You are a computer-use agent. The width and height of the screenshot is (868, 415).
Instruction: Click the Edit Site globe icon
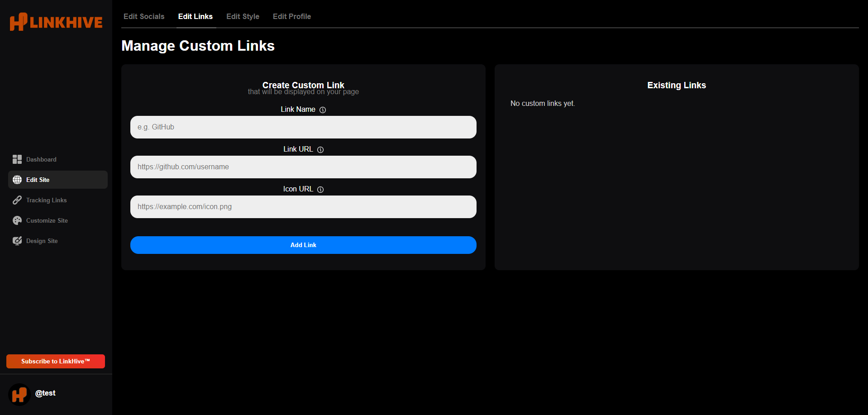point(17,180)
